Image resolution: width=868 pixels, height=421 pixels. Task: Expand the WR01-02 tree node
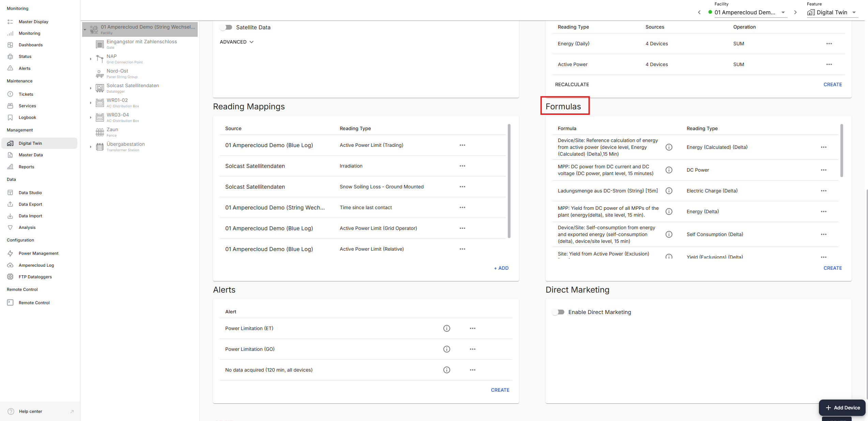point(90,103)
